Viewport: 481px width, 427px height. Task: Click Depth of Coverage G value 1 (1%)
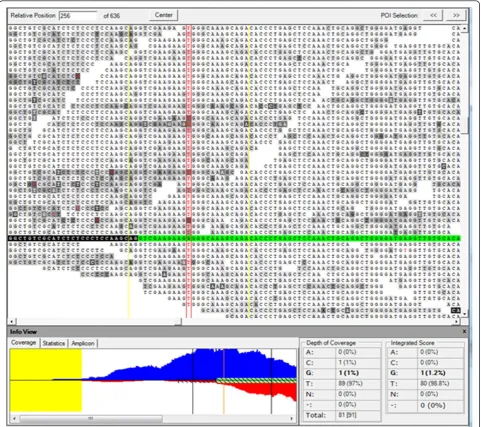pyautogui.click(x=349, y=373)
